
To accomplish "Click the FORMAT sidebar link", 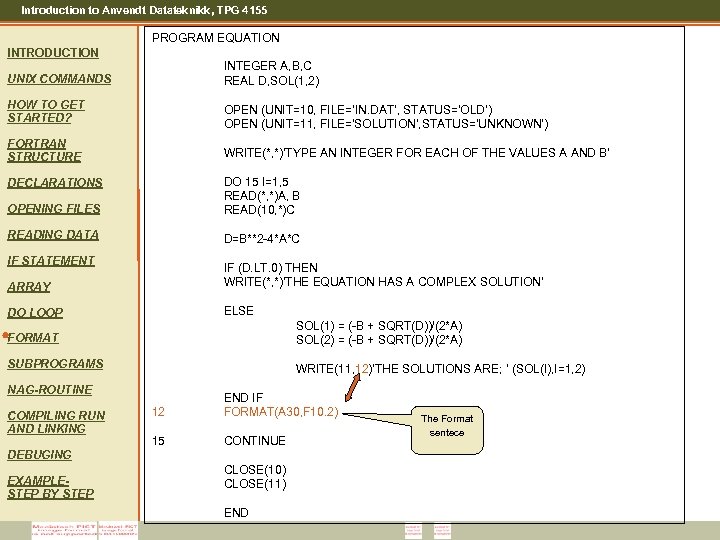I will 33,338.
